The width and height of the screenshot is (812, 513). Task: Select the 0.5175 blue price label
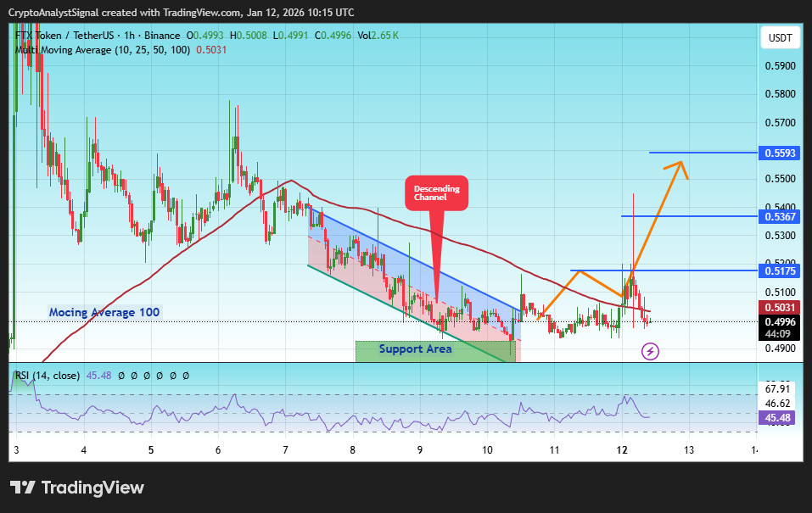[x=780, y=270]
